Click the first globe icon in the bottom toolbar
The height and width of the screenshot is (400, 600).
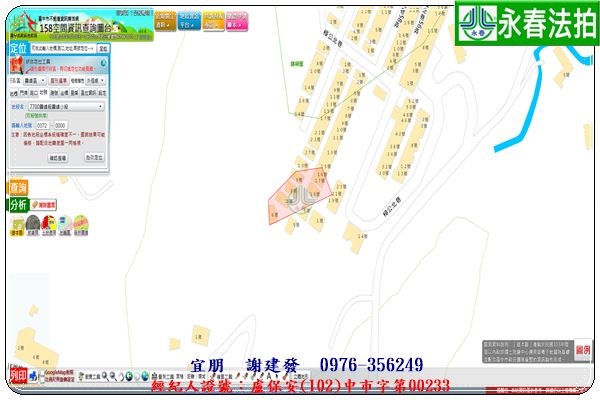point(129,377)
